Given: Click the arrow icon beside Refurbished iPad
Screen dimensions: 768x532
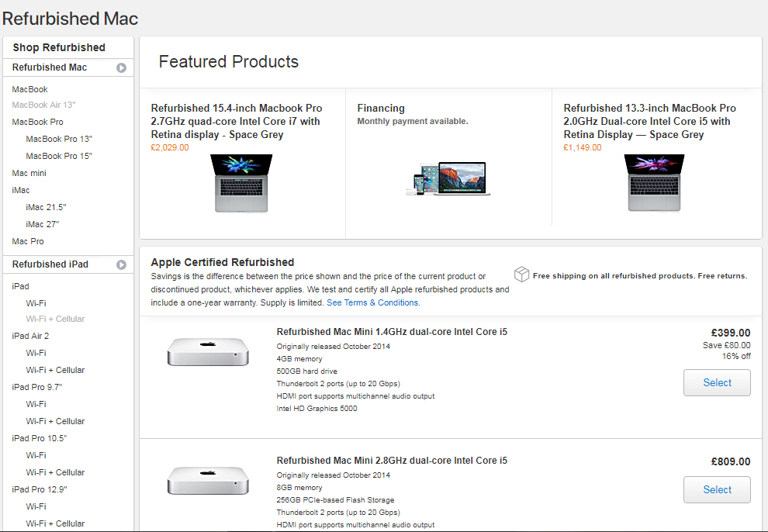Looking at the screenshot, I should click(x=121, y=264).
